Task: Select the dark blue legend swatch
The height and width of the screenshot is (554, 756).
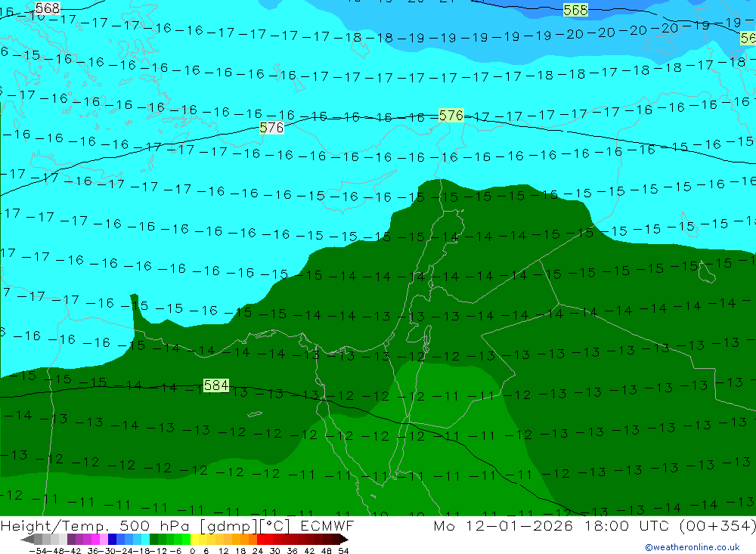Action: click(112, 540)
